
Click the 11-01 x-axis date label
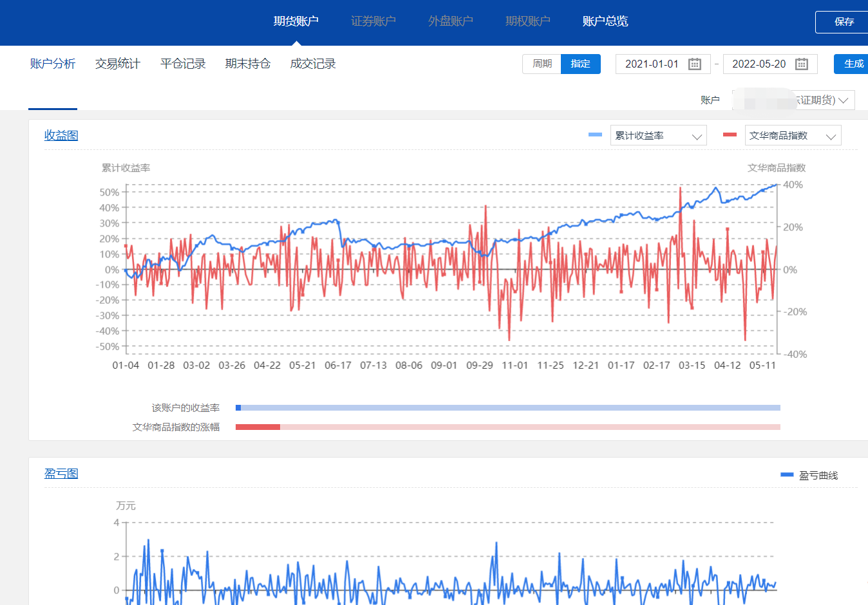click(x=515, y=365)
